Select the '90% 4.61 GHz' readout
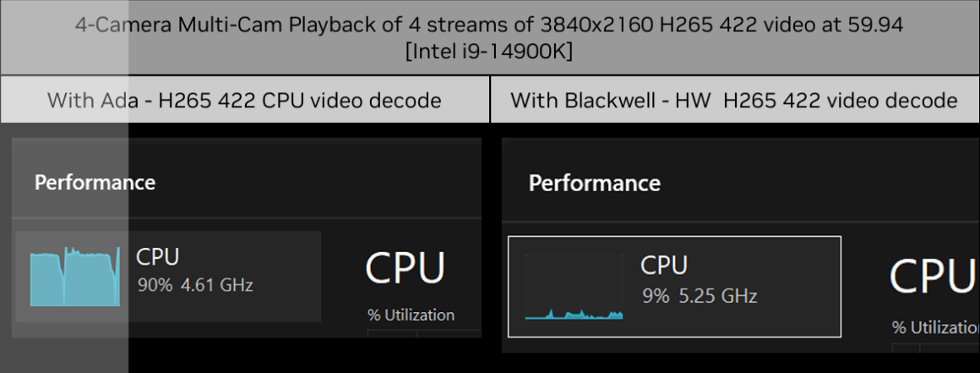 (x=195, y=285)
